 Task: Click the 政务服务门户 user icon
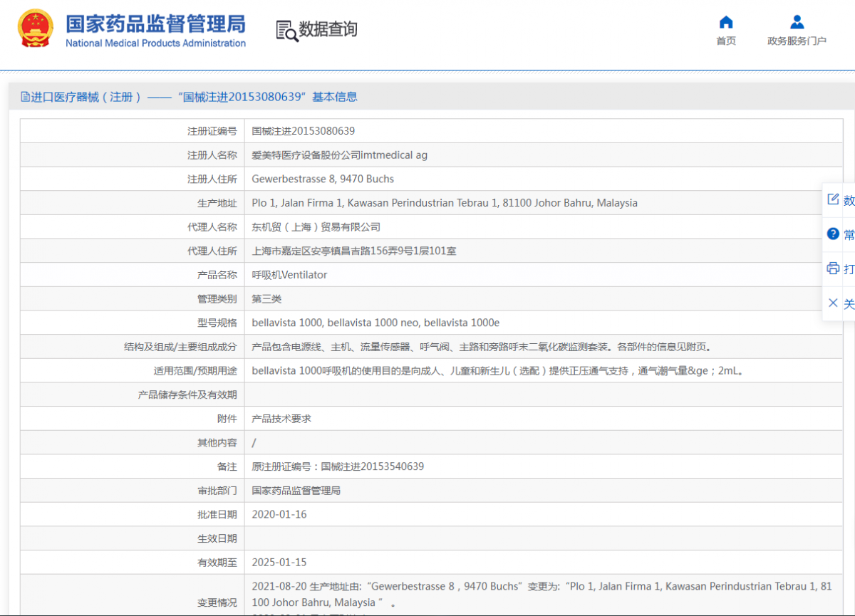797,22
